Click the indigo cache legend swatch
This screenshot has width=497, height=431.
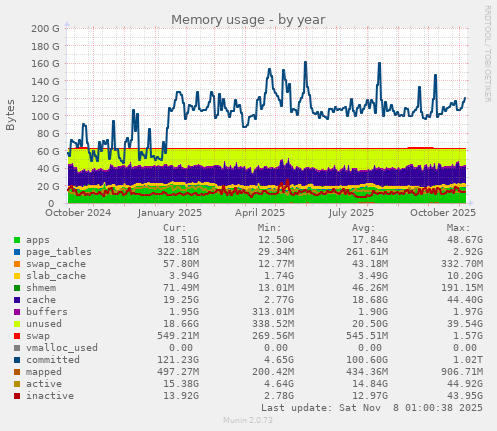coord(17,300)
